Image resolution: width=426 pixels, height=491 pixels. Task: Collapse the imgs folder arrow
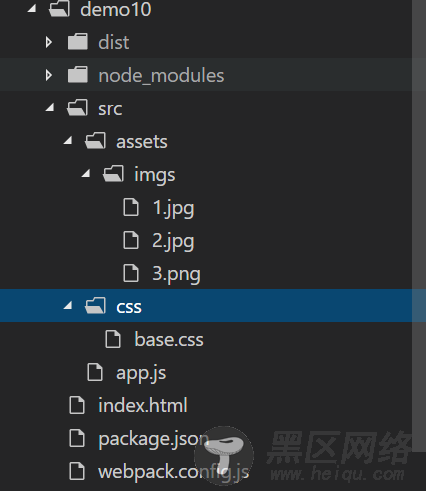pyautogui.click(x=86, y=174)
